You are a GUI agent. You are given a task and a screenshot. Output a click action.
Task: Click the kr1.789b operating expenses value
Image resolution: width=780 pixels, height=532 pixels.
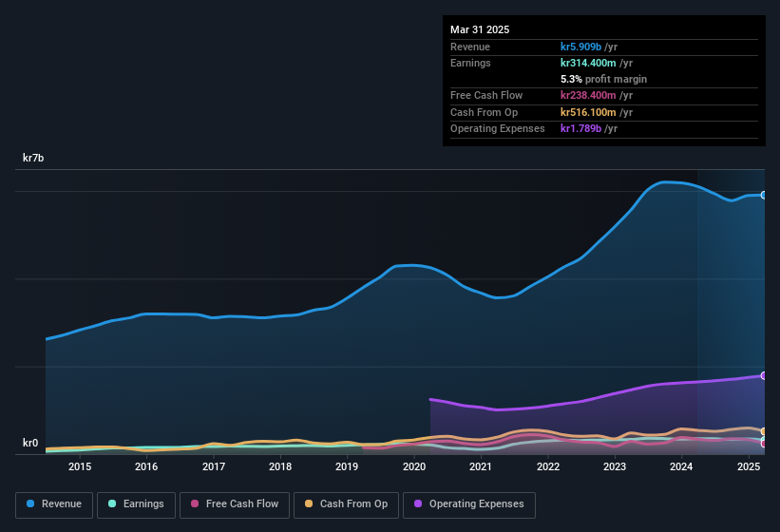tap(580, 128)
